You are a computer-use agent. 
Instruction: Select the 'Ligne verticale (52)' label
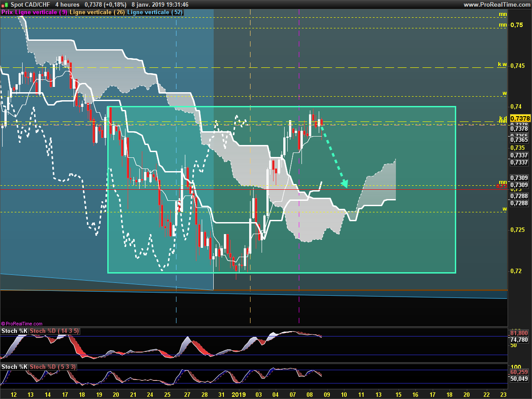click(155, 12)
